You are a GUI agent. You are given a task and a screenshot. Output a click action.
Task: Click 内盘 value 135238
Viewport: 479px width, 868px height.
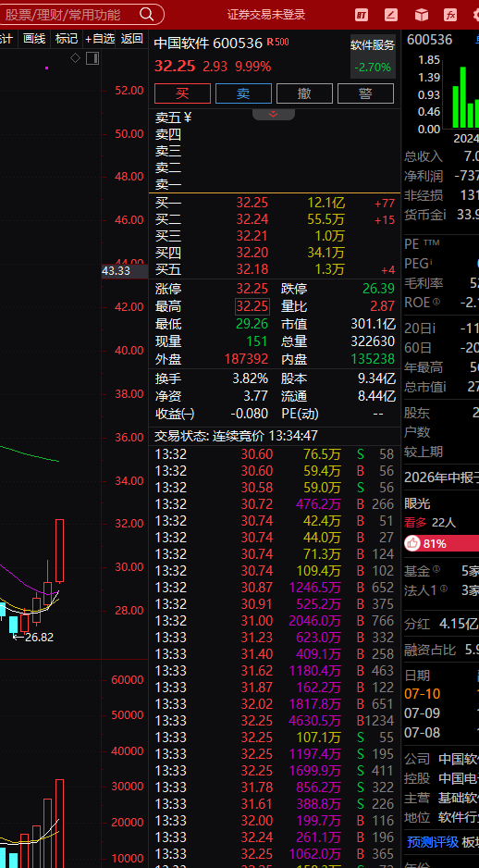(x=373, y=359)
